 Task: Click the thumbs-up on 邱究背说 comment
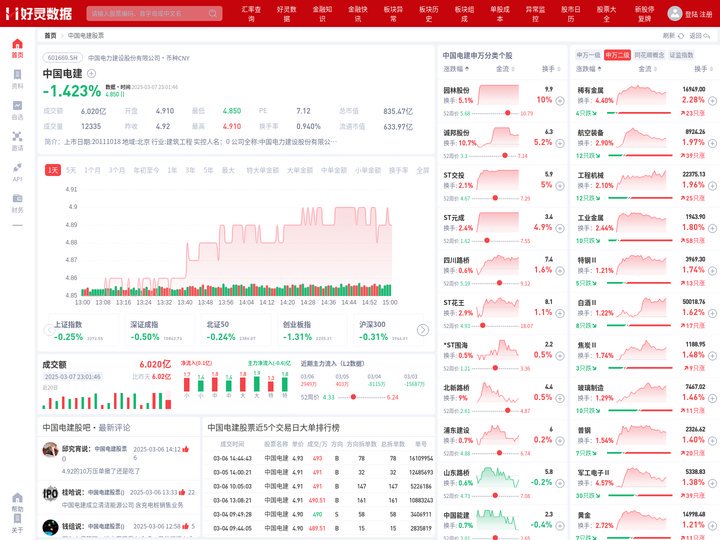click(186, 449)
